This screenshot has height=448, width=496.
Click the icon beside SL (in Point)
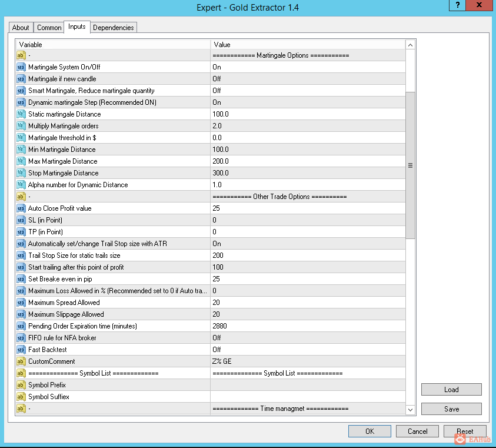click(21, 220)
